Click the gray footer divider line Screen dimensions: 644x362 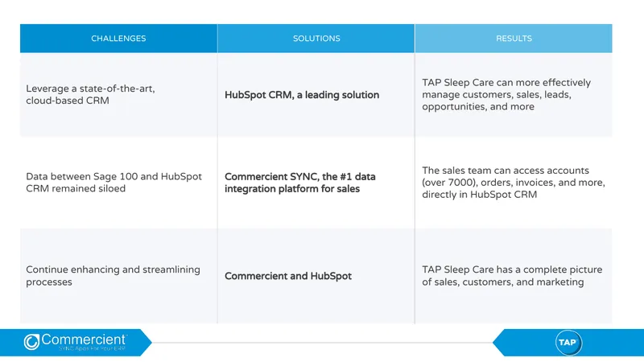[x=323, y=343]
